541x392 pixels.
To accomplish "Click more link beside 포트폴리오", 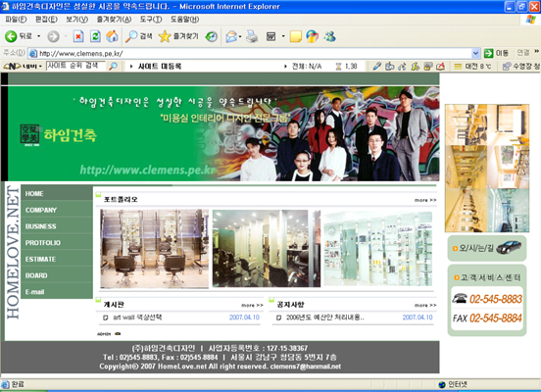I will click(x=425, y=200).
